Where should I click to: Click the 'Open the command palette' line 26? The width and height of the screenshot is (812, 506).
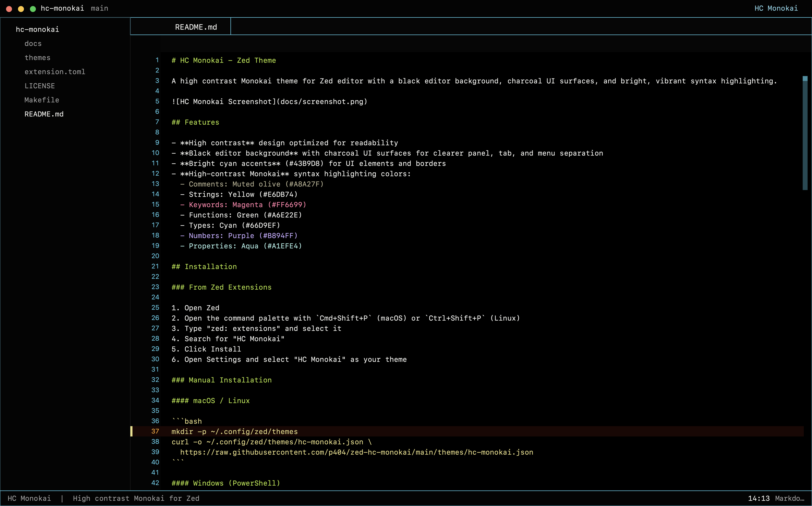345,318
